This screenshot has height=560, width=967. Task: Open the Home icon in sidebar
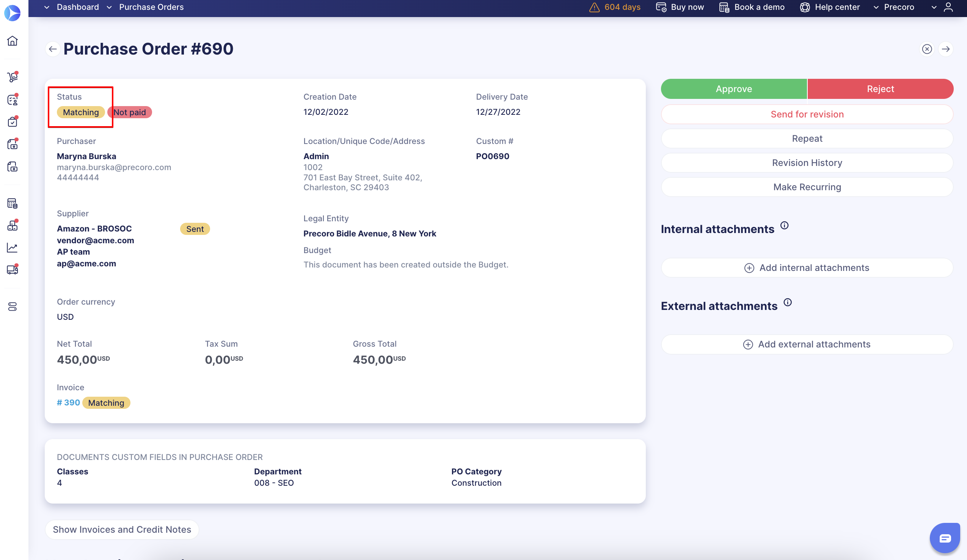(x=12, y=41)
